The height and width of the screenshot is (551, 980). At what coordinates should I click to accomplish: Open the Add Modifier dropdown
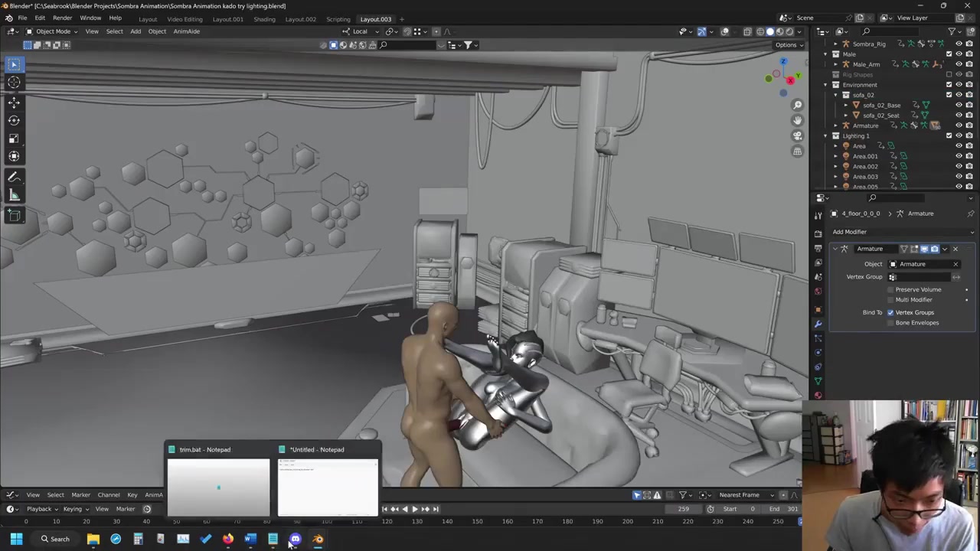850,232
